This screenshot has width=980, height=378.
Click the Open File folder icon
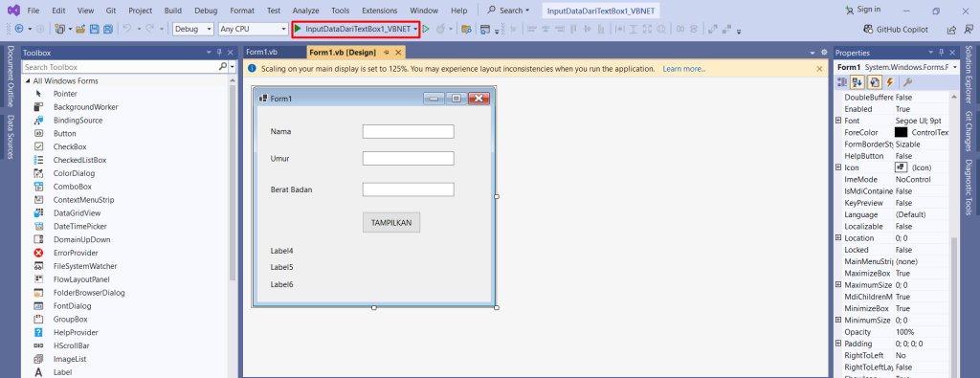80,29
